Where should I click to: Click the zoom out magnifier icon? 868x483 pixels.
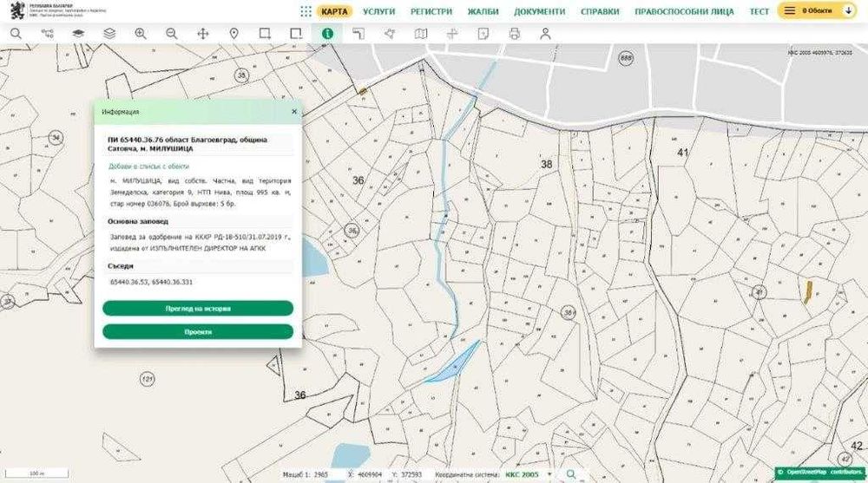tap(171, 34)
